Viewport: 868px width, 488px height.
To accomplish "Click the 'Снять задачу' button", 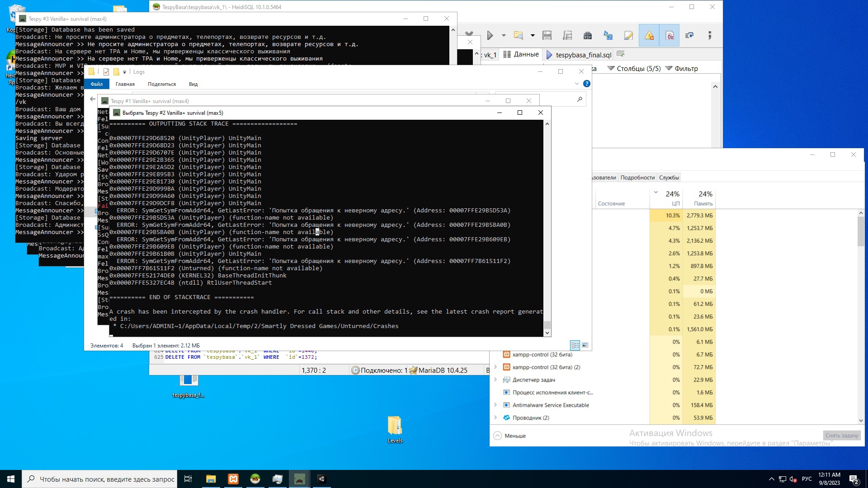I will click(841, 435).
